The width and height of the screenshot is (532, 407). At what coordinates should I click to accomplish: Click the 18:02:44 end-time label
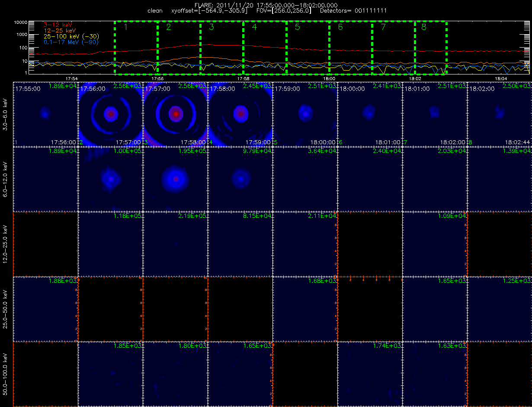tap(518, 142)
